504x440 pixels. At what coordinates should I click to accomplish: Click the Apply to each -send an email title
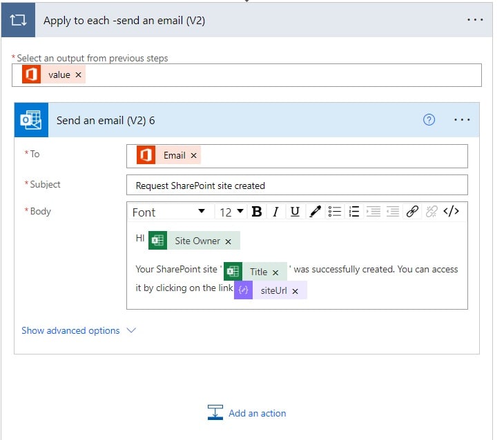click(124, 21)
